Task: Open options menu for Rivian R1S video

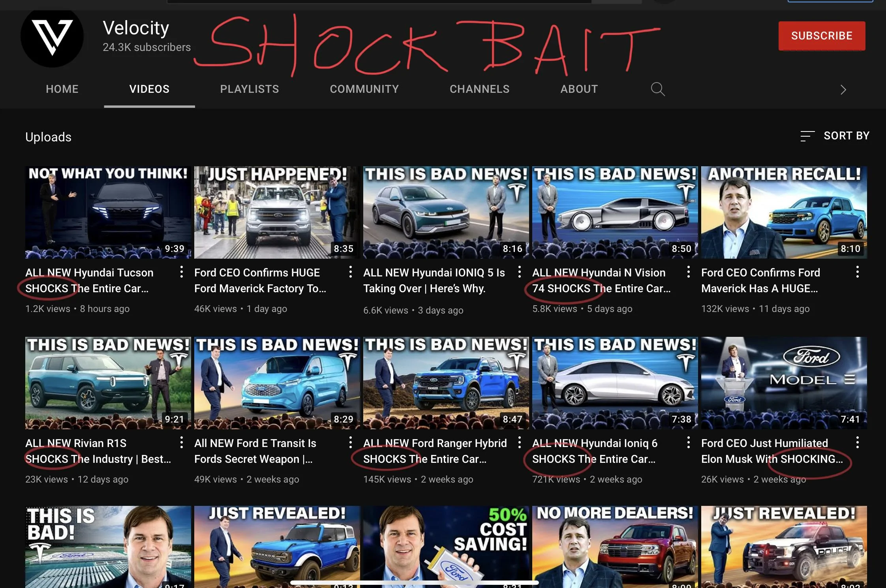Action: [x=181, y=442]
